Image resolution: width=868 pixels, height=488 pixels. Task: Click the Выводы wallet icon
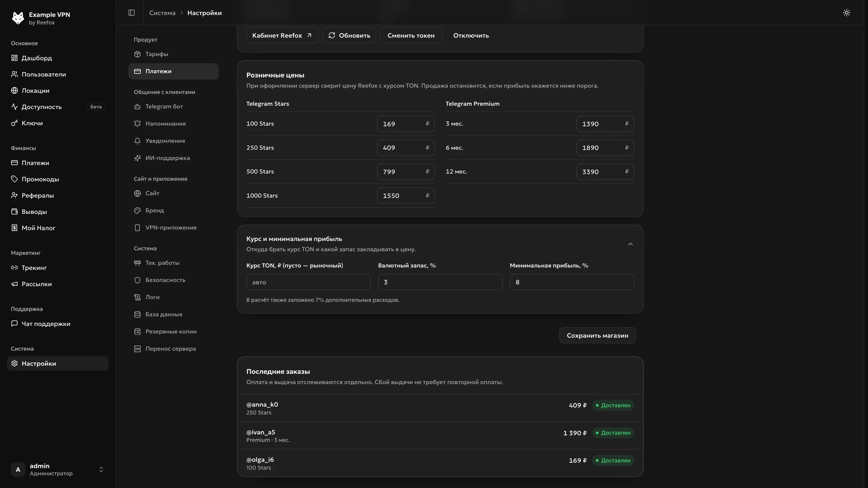14,212
